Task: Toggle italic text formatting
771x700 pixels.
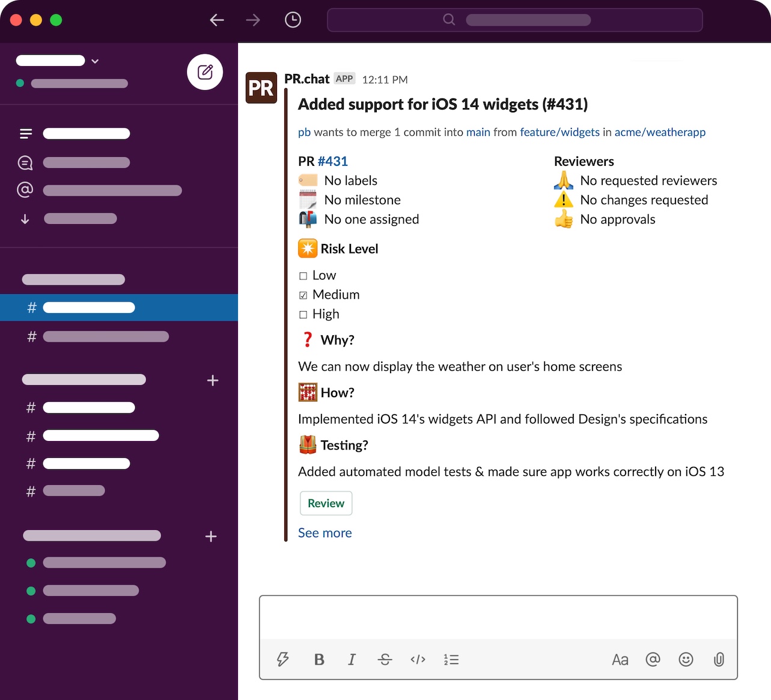Action: coord(352,660)
